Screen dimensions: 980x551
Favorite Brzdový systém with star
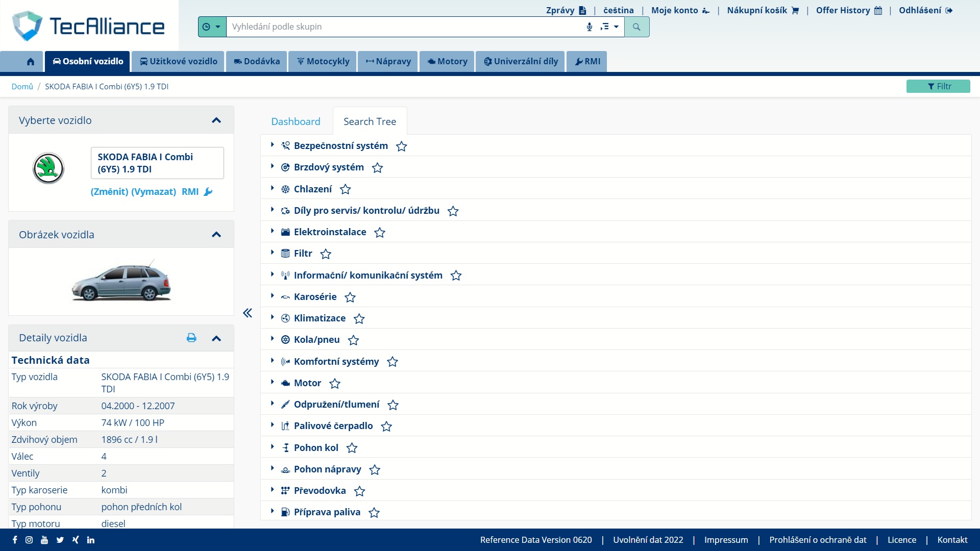[x=377, y=168]
